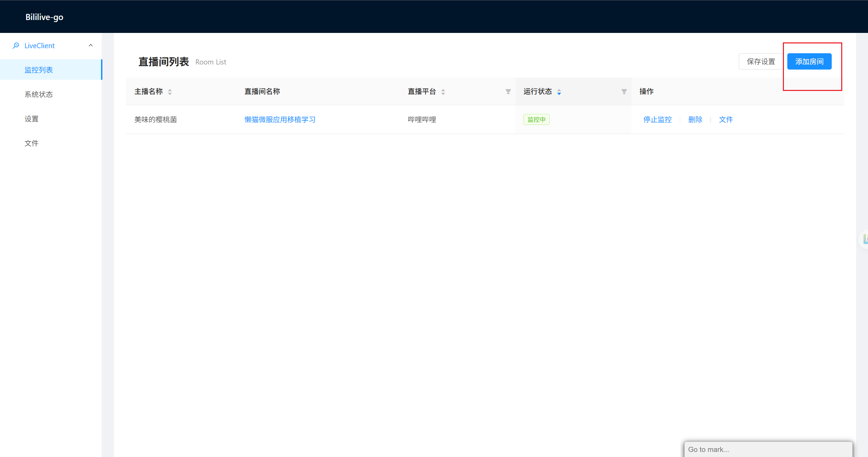This screenshot has width=868, height=457.
Task: Open 系统状态 sidebar item
Action: [51, 94]
